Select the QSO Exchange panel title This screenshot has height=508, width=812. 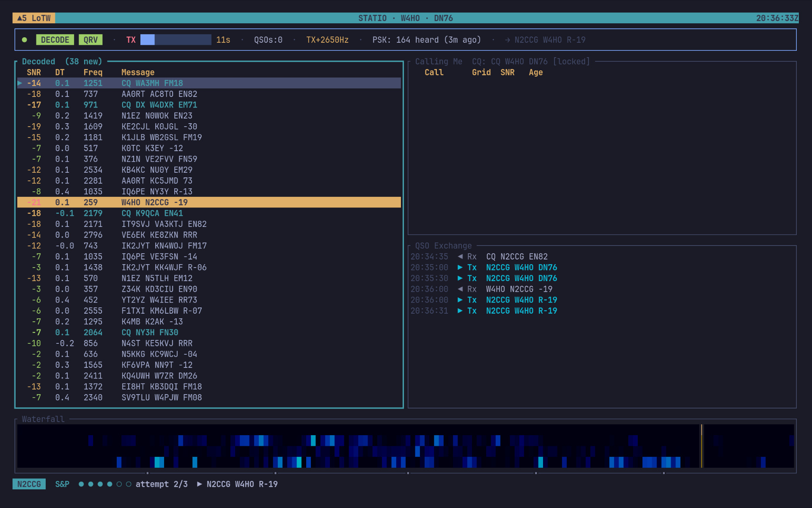[443, 246]
